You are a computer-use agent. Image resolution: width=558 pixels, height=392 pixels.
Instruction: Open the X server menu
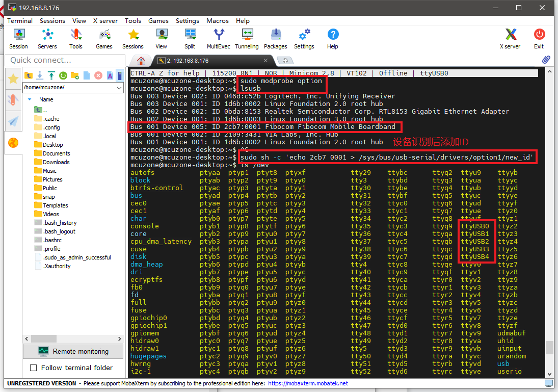click(105, 21)
